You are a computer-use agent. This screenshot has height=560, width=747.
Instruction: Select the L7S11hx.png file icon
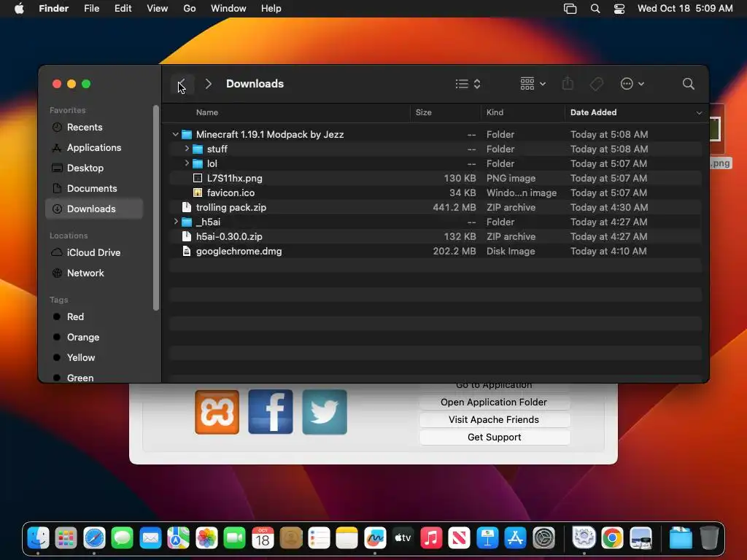coord(197,178)
